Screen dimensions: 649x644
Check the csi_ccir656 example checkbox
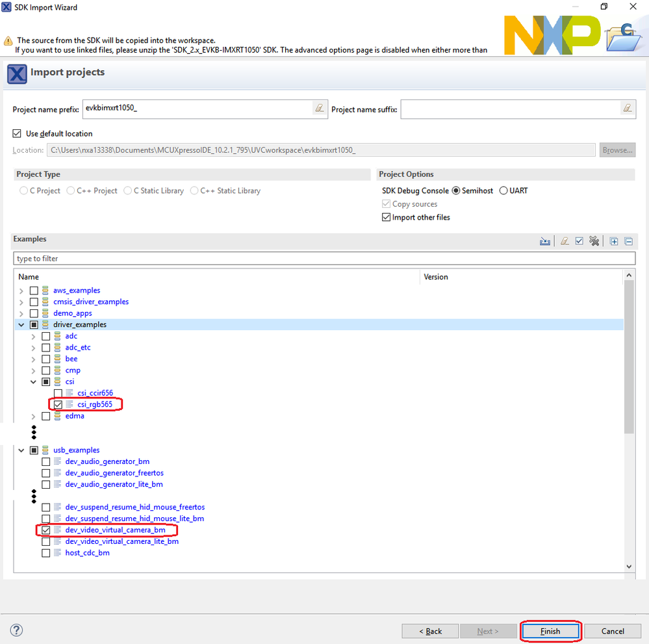58,393
